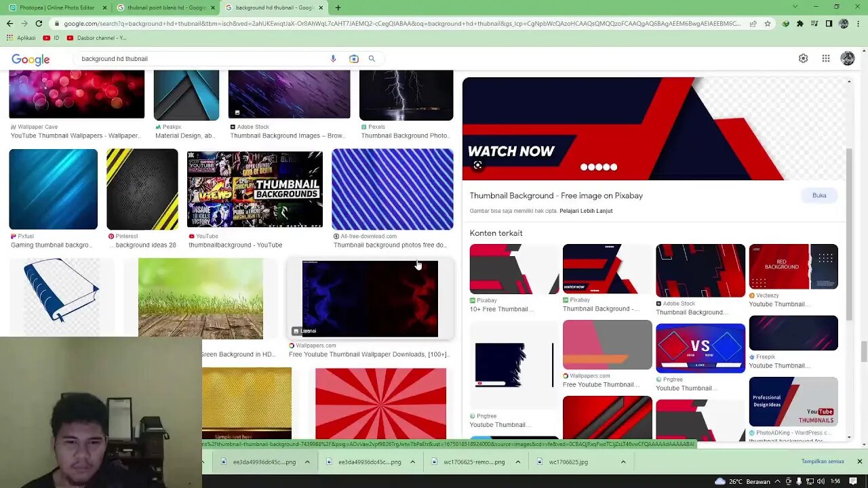The height and width of the screenshot is (488, 868).
Task: Reload the current page
Action: [x=39, y=23]
